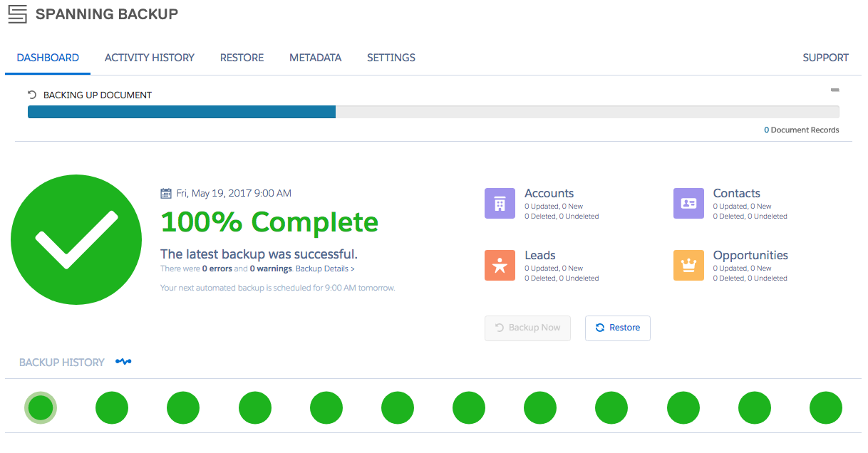Click the 'BACKUP HISTORY' heading text
This screenshot has height=453, width=868.
pos(62,363)
